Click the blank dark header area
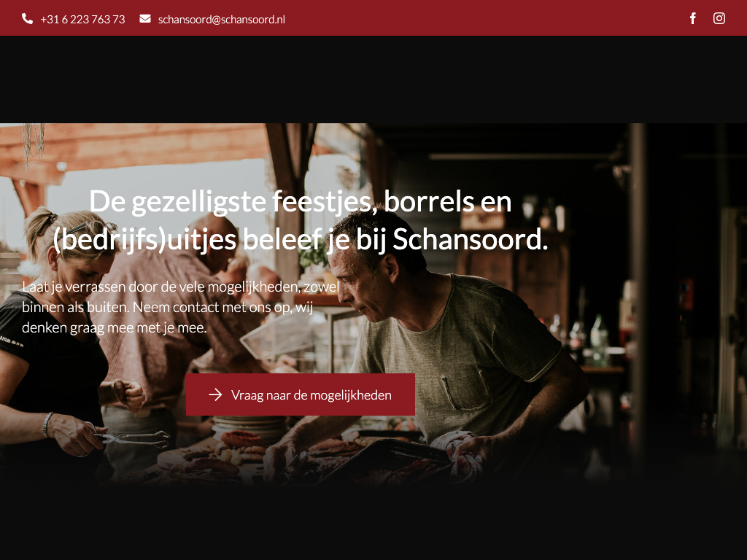This screenshot has height=560, width=747. (373, 79)
